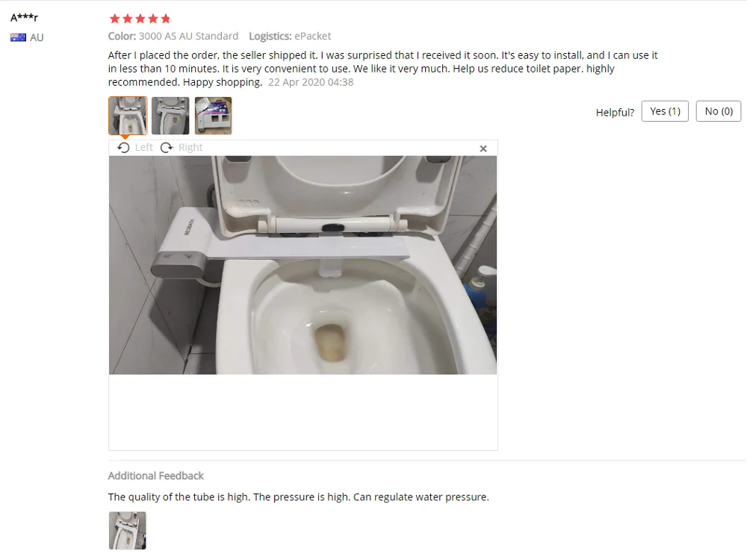
Task: Click the review date 22 Apr 2020
Action: 311,82
